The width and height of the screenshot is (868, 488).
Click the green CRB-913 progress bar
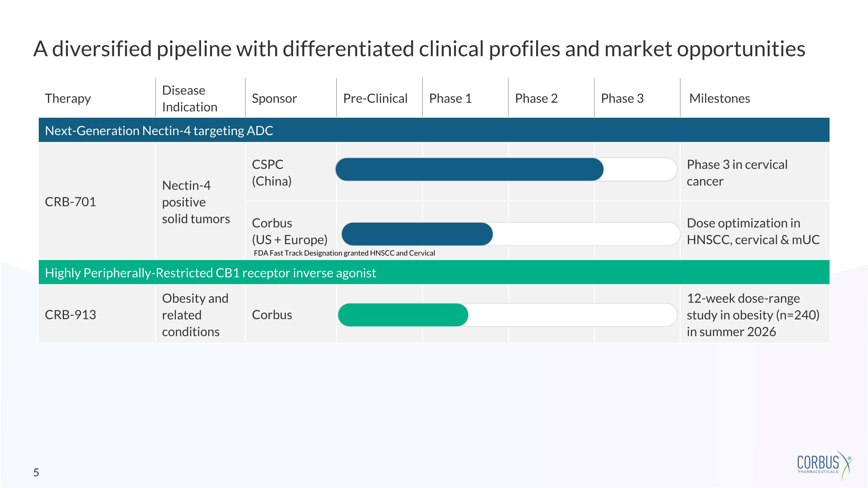pos(403,315)
